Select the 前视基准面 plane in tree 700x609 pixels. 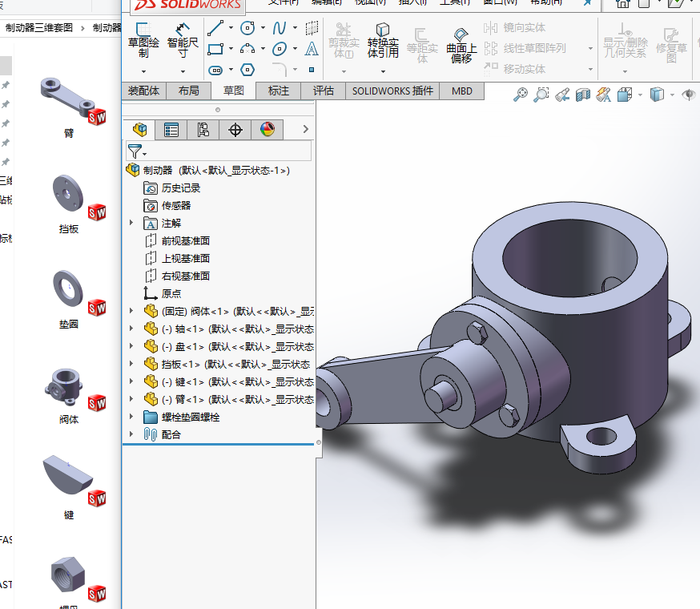coord(185,240)
